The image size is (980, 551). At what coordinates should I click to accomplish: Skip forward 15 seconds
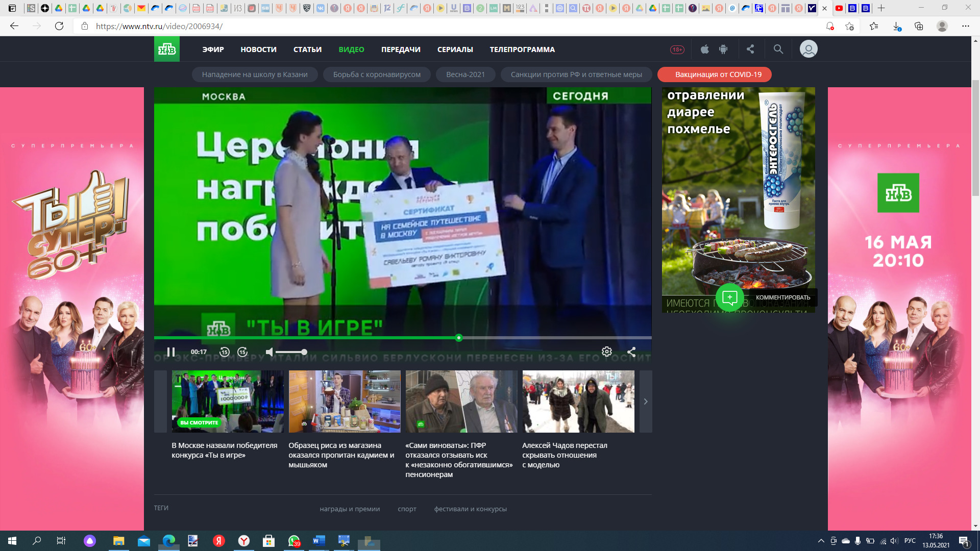pyautogui.click(x=242, y=352)
